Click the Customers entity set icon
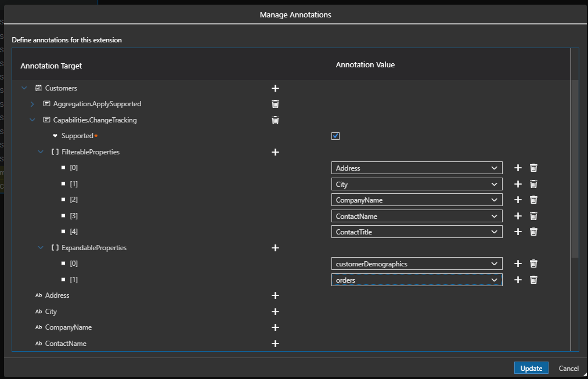The height and width of the screenshot is (379, 588). pyautogui.click(x=38, y=88)
